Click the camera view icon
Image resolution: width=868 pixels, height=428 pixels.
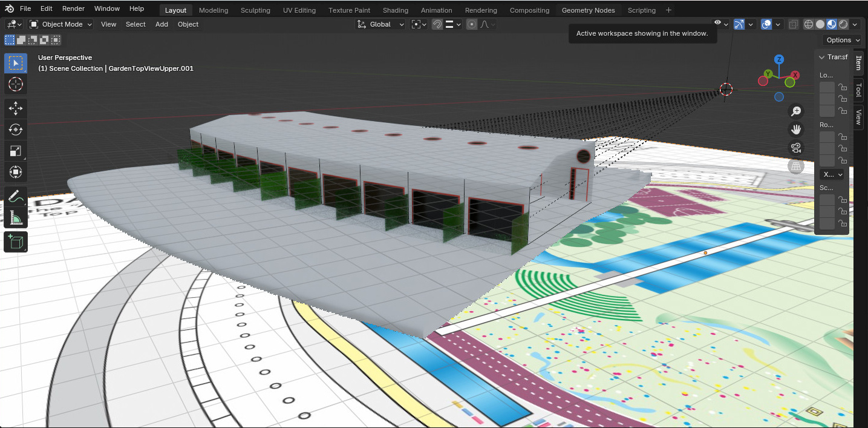(x=796, y=148)
